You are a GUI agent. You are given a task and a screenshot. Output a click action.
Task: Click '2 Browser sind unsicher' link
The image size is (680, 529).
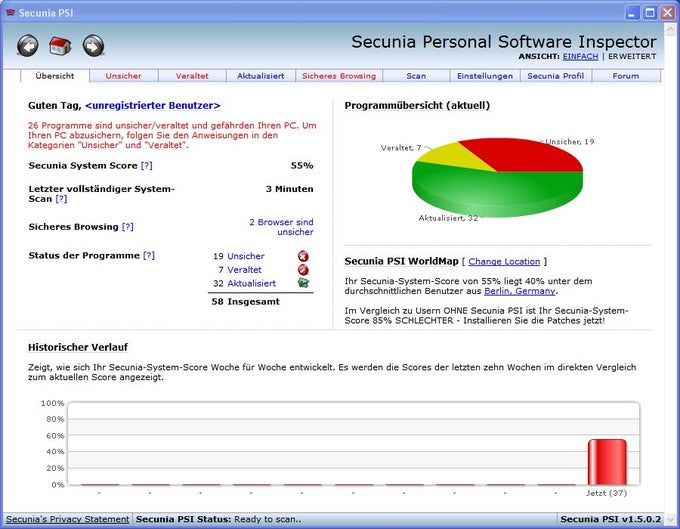pos(281,227)
